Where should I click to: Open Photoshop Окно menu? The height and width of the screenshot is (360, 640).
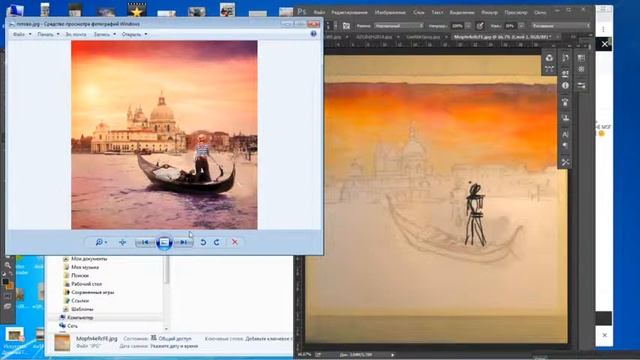tap(540, 12)
